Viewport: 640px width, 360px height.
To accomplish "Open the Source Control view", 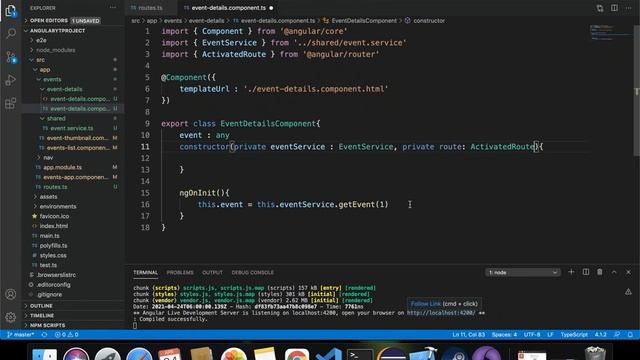I will coord(11,57).
